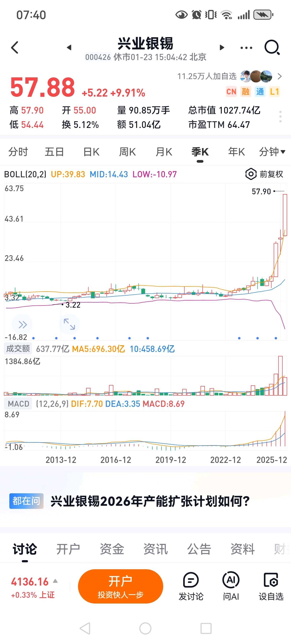Tap the orange 开户 投资快人一步 button
The image size is (291, 644).
120,586
